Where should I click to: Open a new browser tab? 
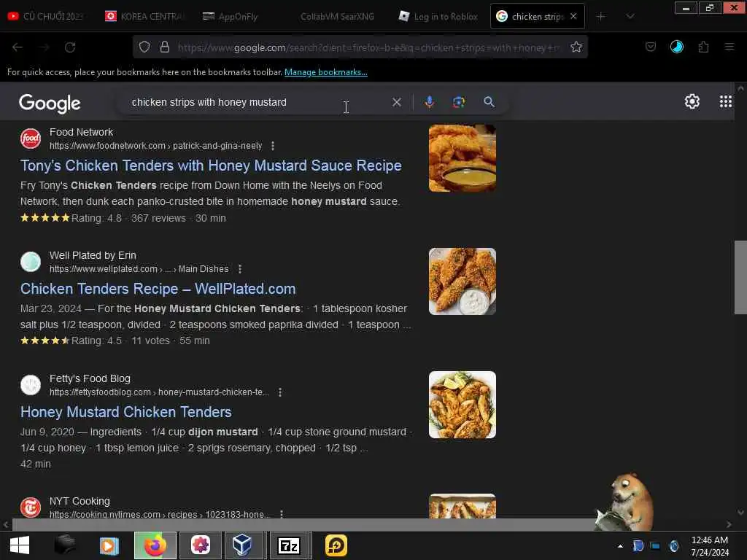pos(601,16)
